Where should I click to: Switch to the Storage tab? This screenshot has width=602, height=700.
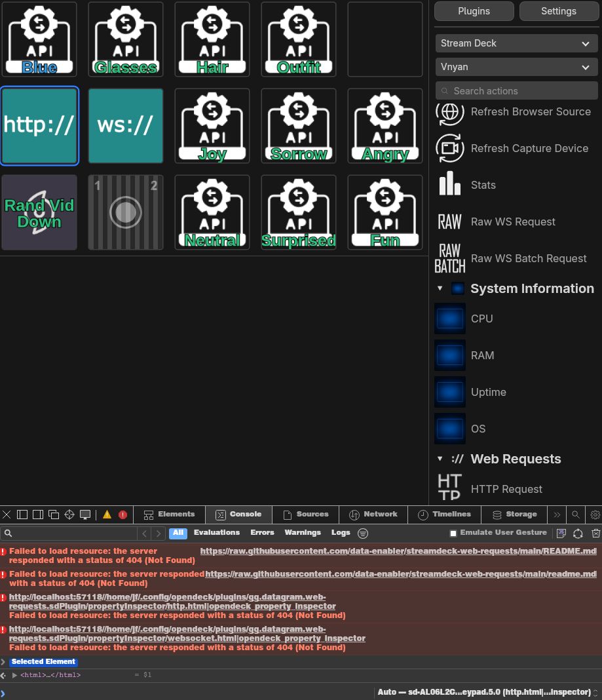tap(514, 515)
